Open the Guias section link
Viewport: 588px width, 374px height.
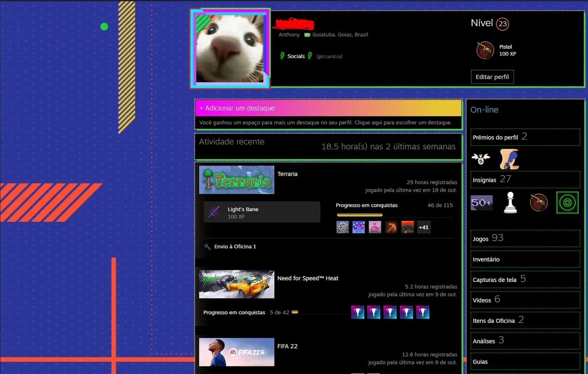[525, 361]
